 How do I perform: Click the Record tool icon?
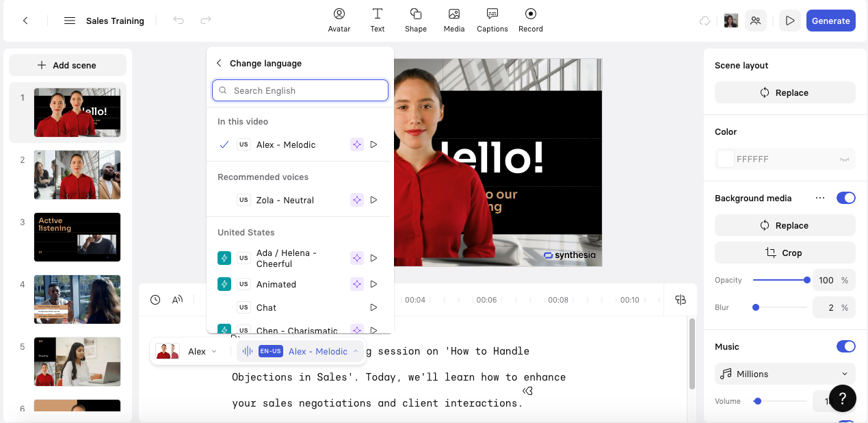coord(530,20)
